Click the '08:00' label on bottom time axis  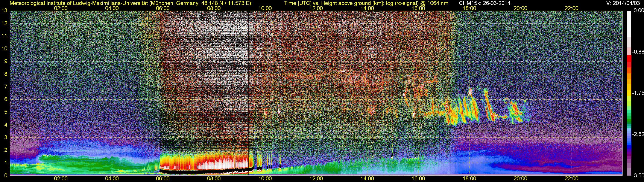214,179
